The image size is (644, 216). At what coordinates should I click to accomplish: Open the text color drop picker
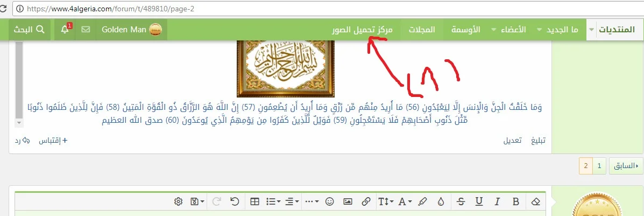(441, 201)
